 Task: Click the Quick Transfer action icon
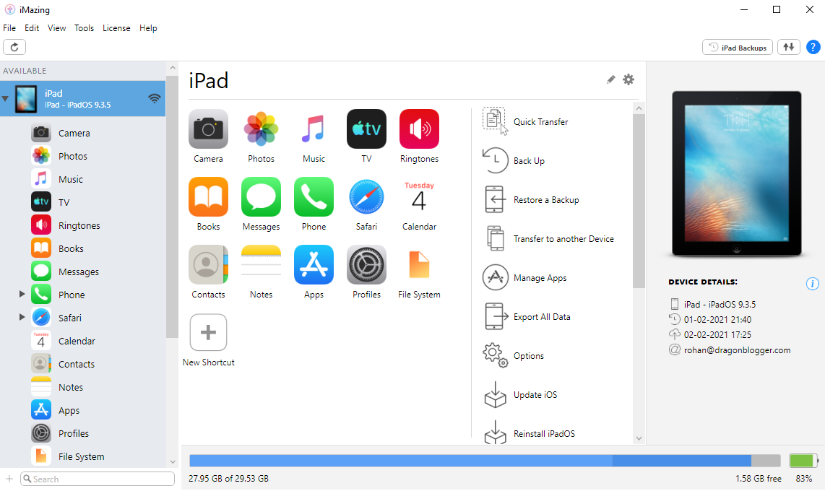(495, 121)
